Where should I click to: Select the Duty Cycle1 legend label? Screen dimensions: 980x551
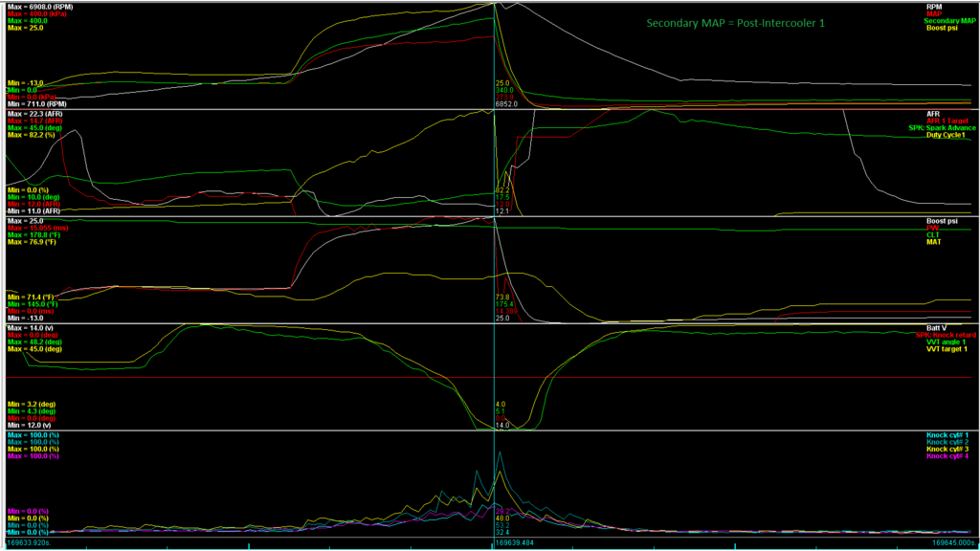pyautogui.click(x=947, y=136)
